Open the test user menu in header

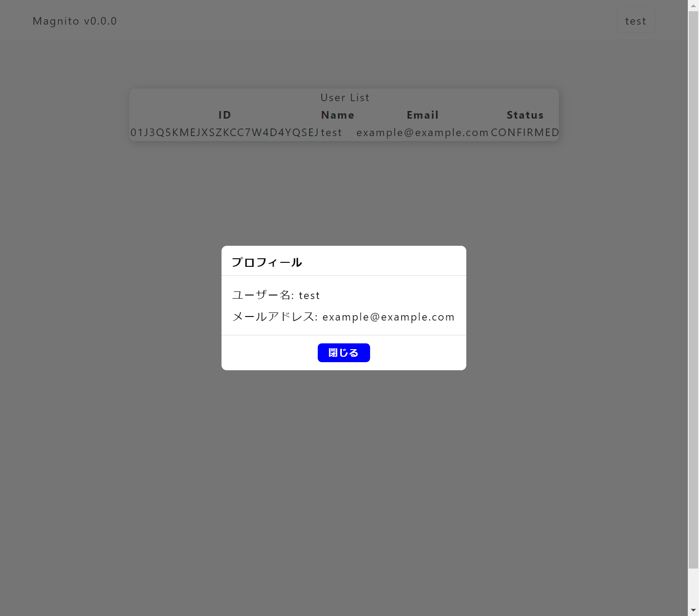coord(635,21)
